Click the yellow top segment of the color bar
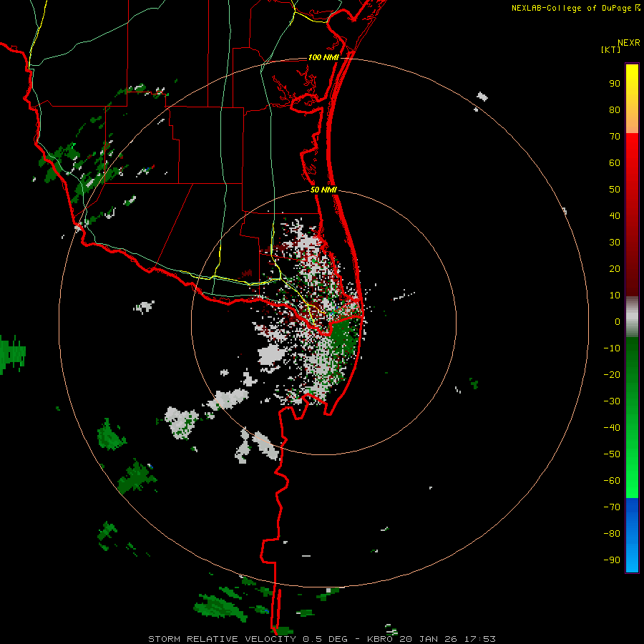 [632, 99]
